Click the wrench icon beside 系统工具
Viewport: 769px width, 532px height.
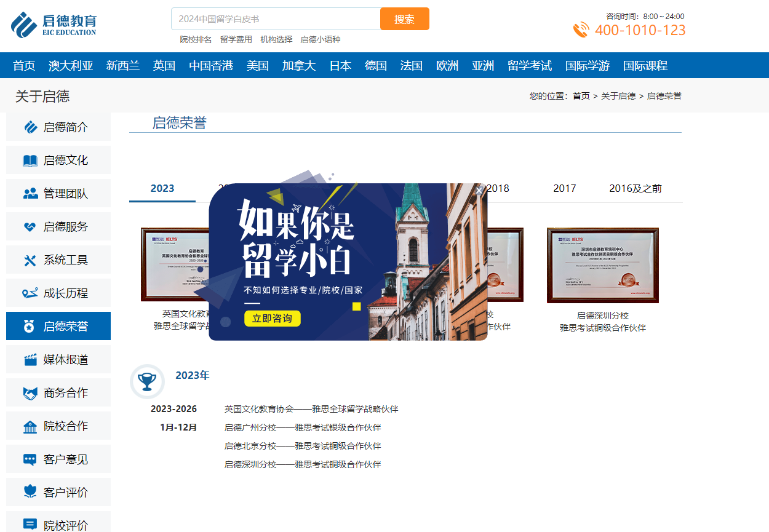30,260
